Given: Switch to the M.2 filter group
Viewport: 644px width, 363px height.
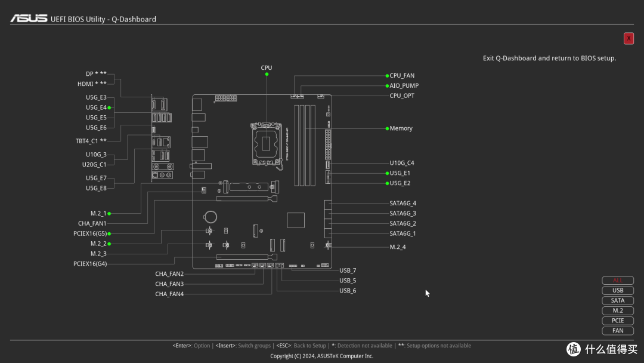Looking at the screenshot, I should (x=618, y=310).
